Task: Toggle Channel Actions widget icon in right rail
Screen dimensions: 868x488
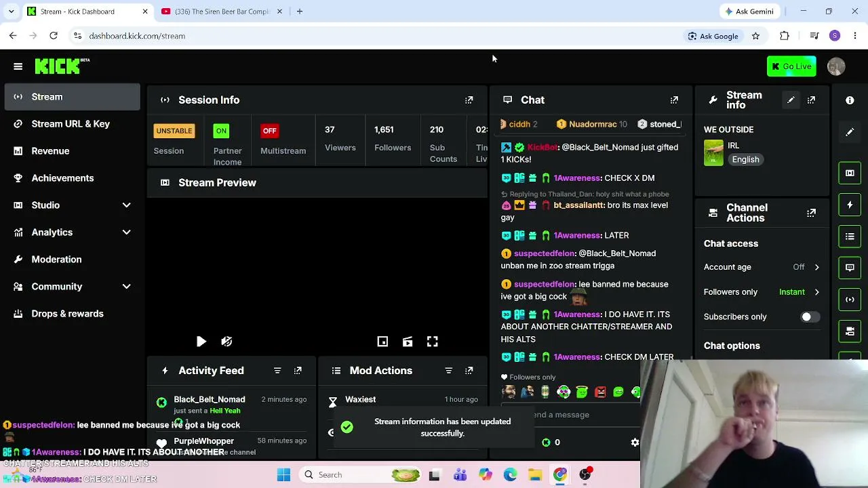Action: (850, 331)
